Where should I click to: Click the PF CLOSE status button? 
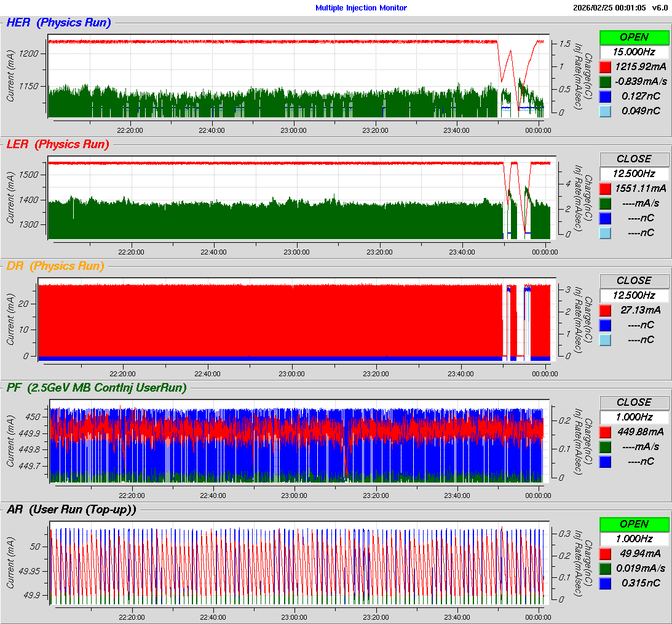pos(634,402)
